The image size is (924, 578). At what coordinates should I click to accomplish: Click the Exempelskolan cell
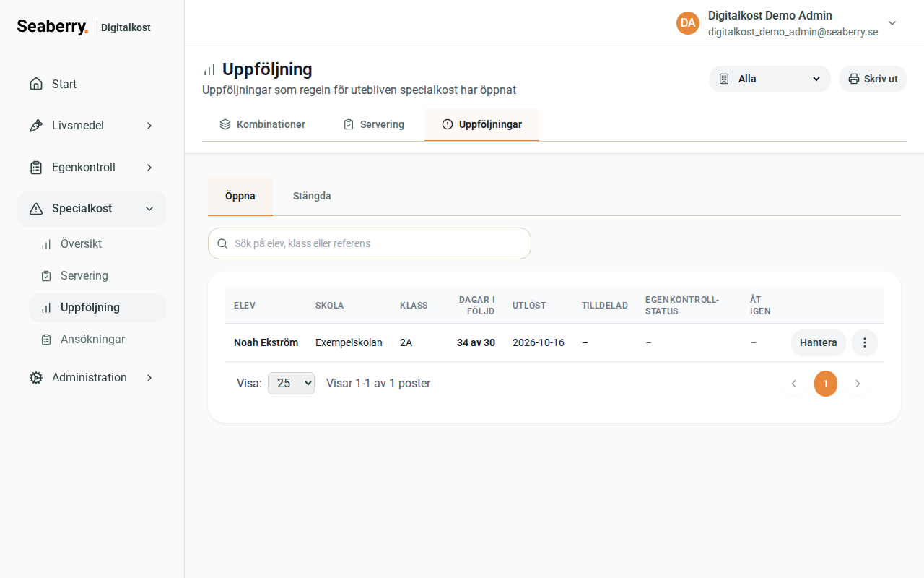[x=349, y=342]
